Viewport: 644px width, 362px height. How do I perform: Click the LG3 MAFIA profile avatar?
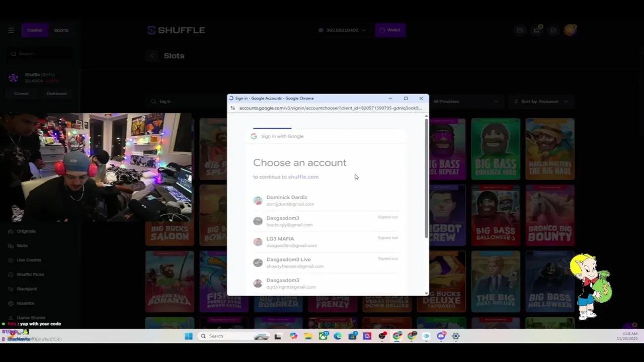point(258,242)
